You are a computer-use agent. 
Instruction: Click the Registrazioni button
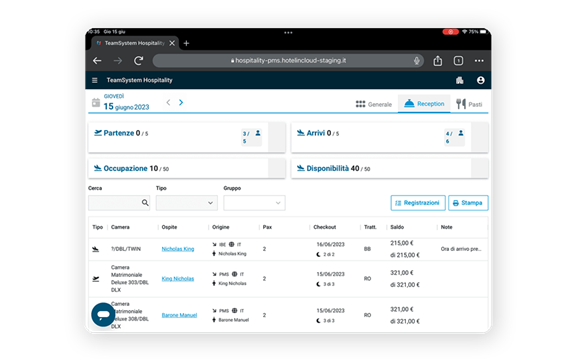point(418,203)
